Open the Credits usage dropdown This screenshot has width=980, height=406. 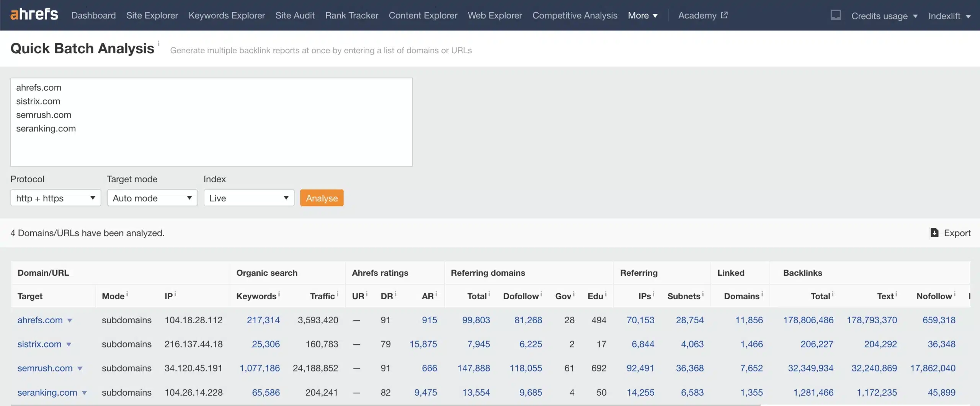click(x=884, y=16)
